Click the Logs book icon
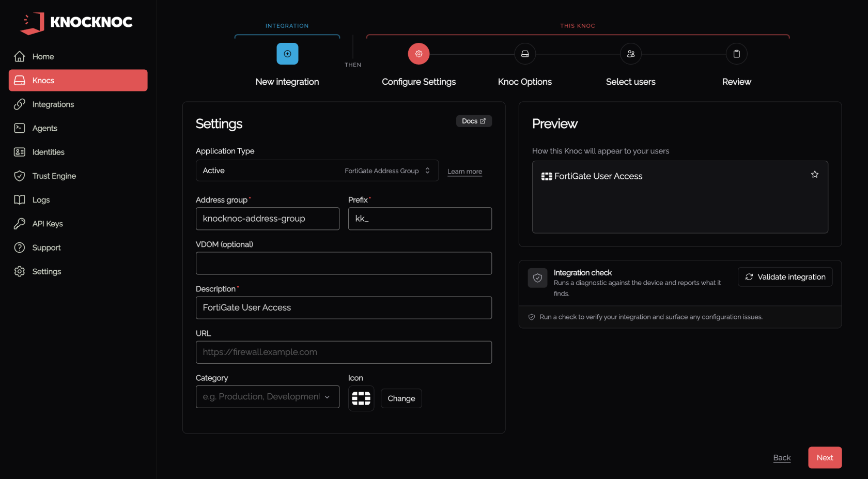 pos(20,200)
